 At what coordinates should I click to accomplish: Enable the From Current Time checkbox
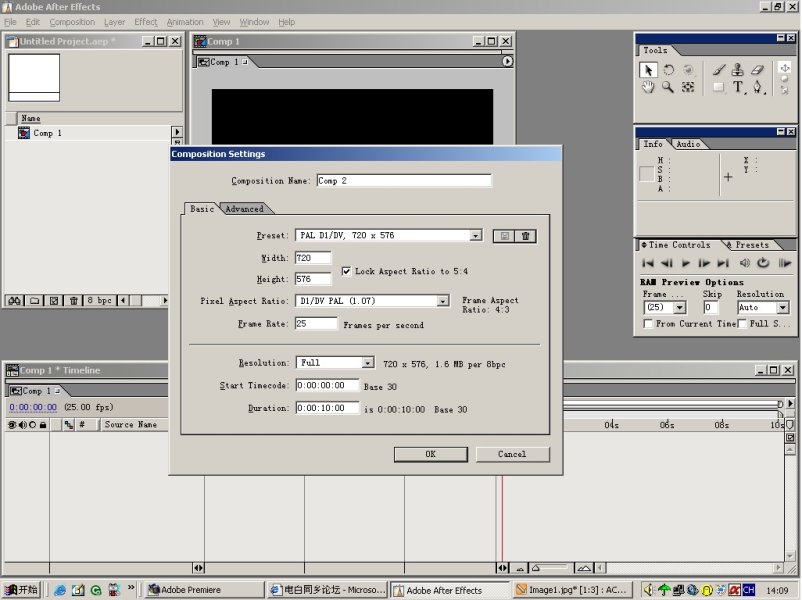click(648, 324)
